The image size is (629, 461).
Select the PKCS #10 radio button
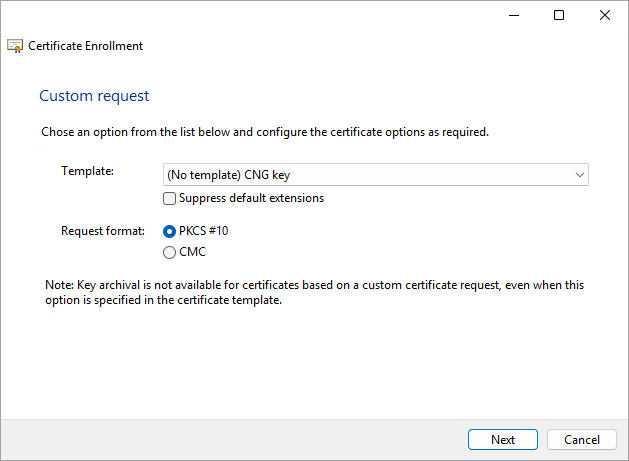click(x=169, y=231)
